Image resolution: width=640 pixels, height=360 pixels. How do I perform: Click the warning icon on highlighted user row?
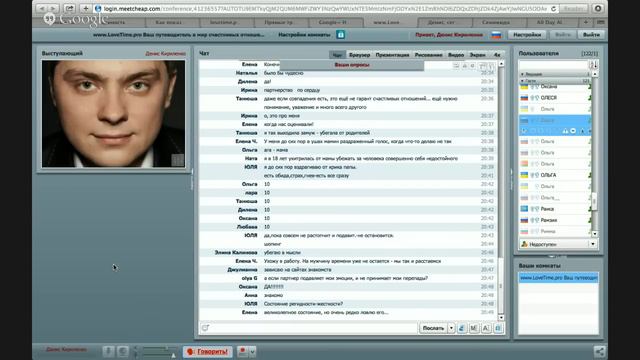tap(565, 131)
